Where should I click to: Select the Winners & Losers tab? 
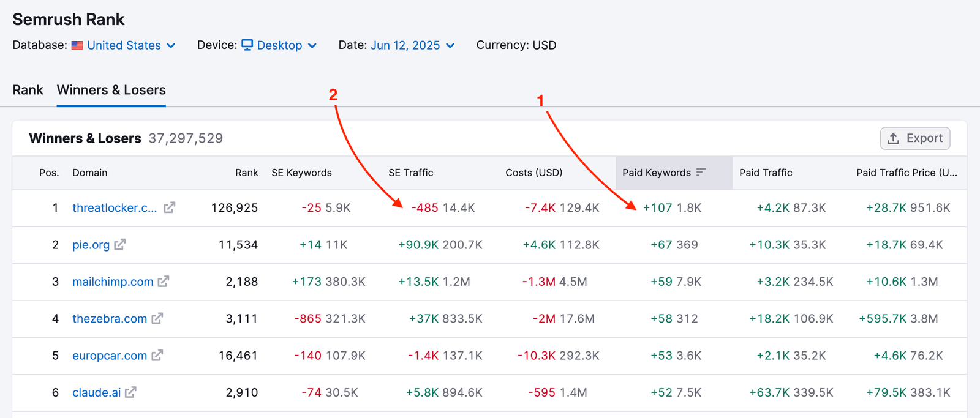(111, 90)
